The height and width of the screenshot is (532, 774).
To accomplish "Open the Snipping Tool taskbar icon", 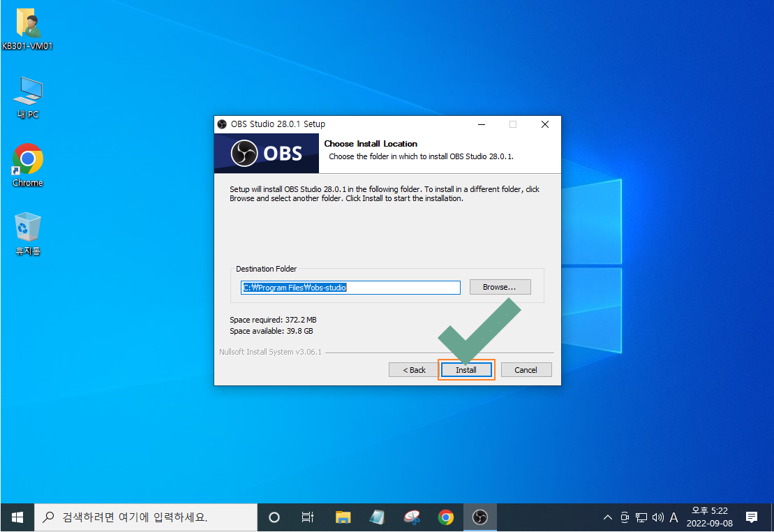I will pyautogui.click(x=412, y=517).
